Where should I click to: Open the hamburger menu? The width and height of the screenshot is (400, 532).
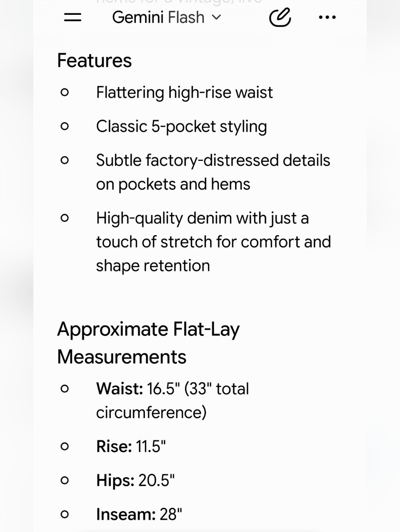click(x=73, y=17)
